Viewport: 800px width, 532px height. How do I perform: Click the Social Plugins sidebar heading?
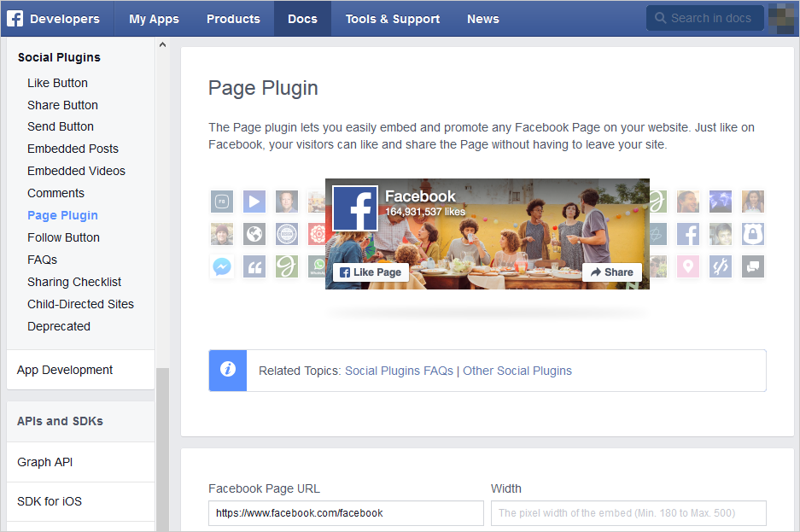click(59, 57)
